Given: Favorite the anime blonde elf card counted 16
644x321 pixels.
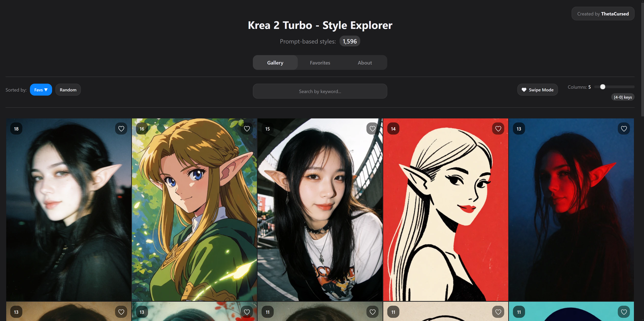Looking at the screenshot, I should [247, 129].
